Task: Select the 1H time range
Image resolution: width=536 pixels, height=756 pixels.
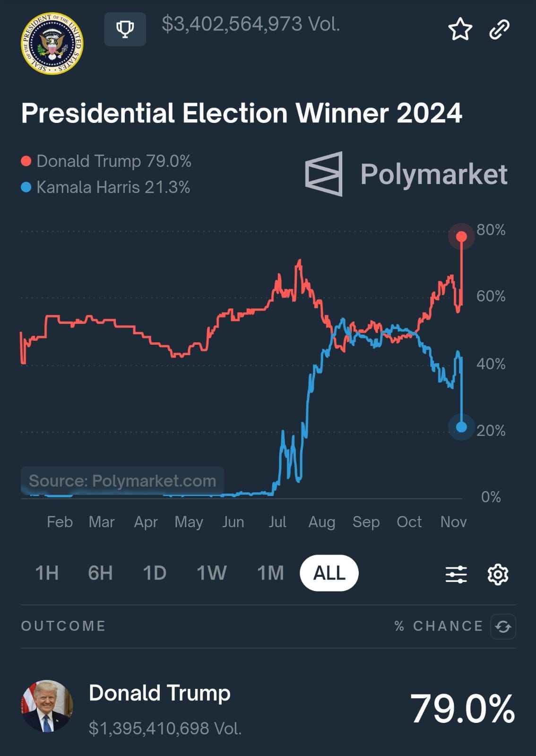Action: (47, 573)
